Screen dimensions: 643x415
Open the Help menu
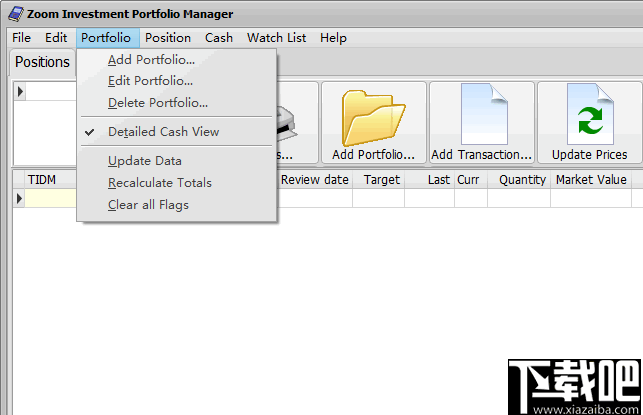pos(333,38)
